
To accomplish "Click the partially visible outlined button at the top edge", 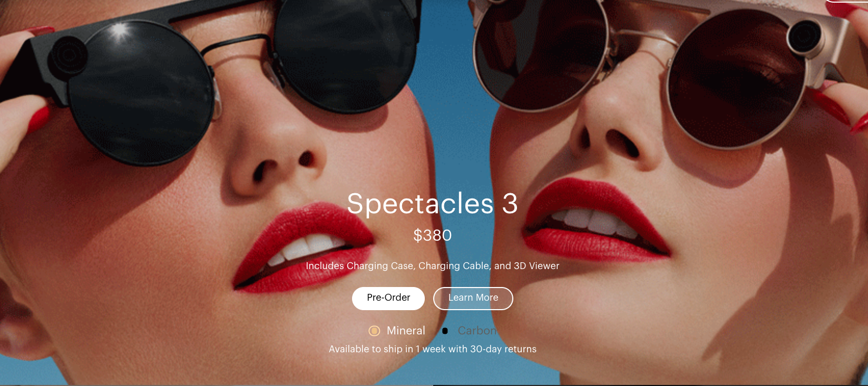I will [x=846, y=2].
